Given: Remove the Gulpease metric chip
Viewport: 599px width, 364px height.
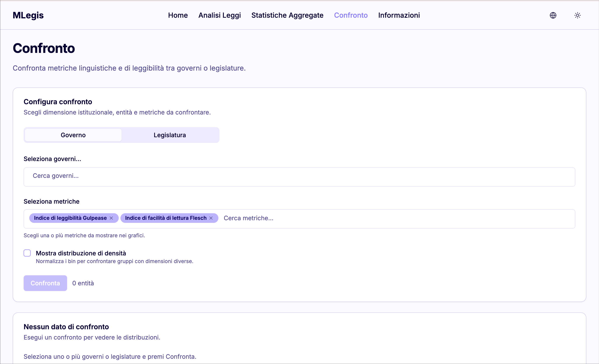Looking at the screenshot, I should [111, 218].
